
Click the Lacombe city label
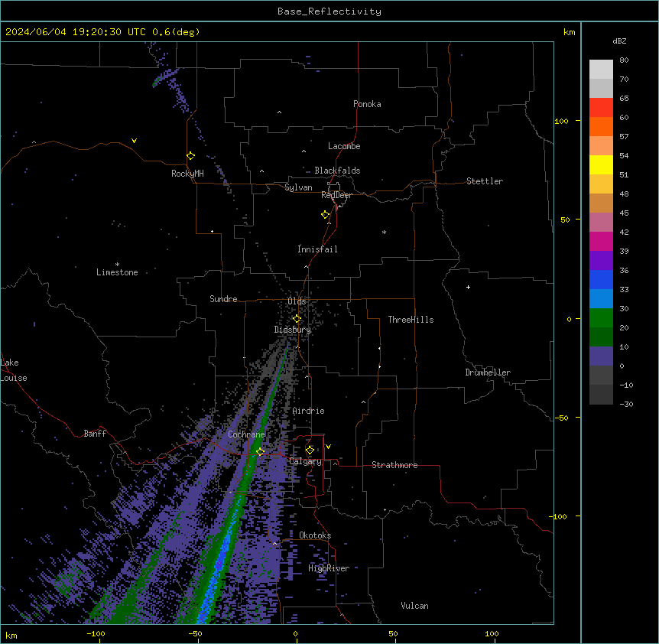click(344, 146)
